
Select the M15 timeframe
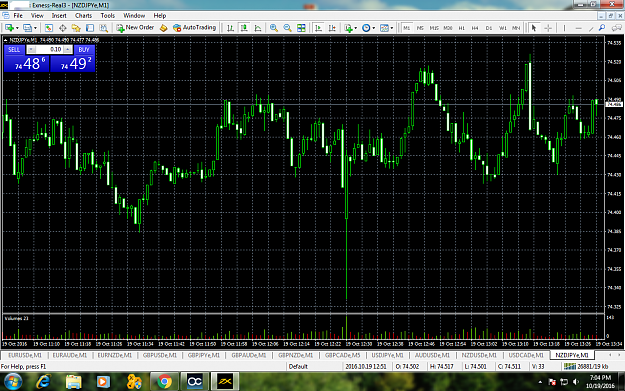coord(434,28)
